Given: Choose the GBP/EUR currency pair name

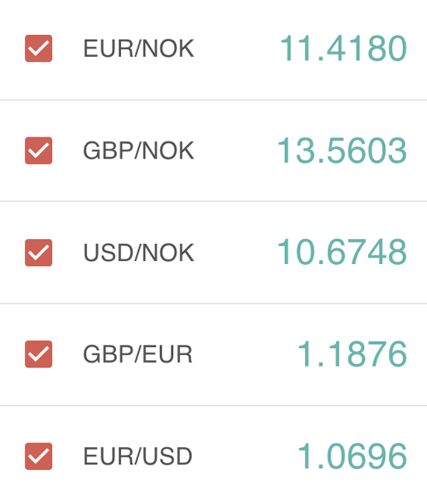Looking at the screenshot, I should click(x=138, y=354).
